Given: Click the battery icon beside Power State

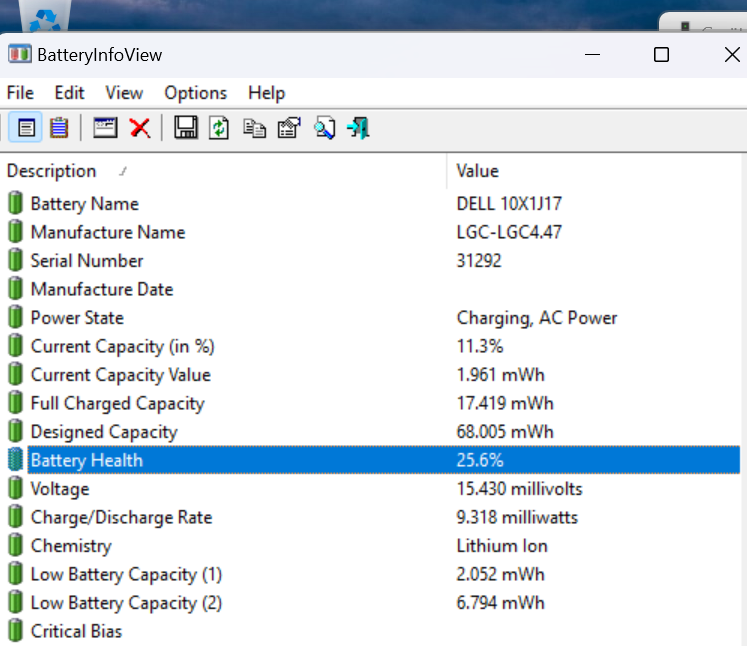Looking at the screenshot, I should coord(15,317).
